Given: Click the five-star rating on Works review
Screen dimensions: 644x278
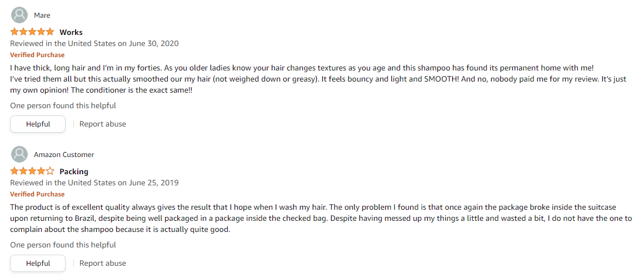Looking at the screenshot, I should tap(32, 32).
